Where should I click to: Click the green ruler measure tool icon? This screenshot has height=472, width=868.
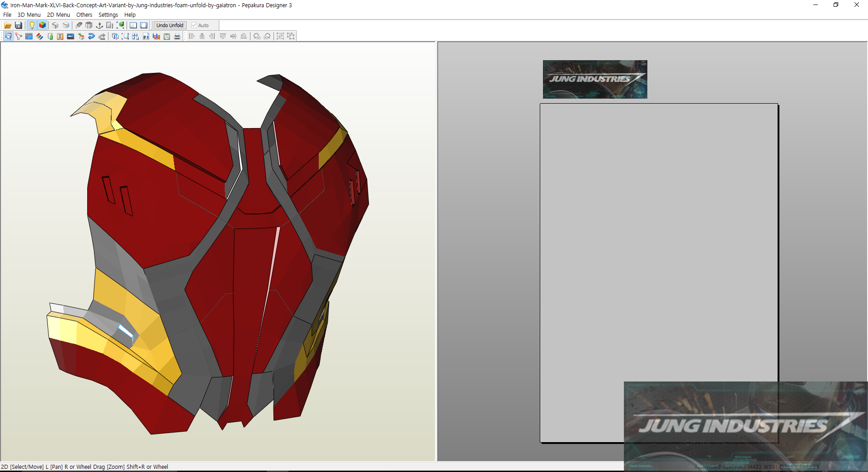pos(50,36)
